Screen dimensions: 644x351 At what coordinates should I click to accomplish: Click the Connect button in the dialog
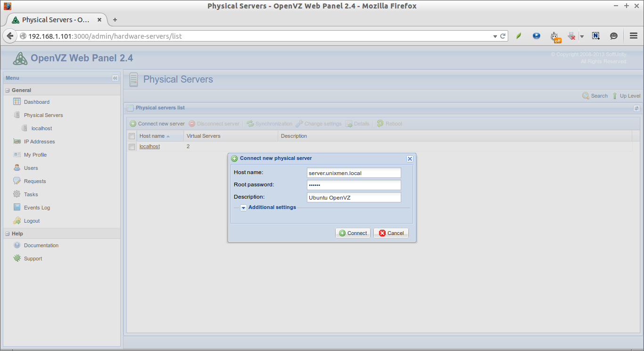[353, 233]
